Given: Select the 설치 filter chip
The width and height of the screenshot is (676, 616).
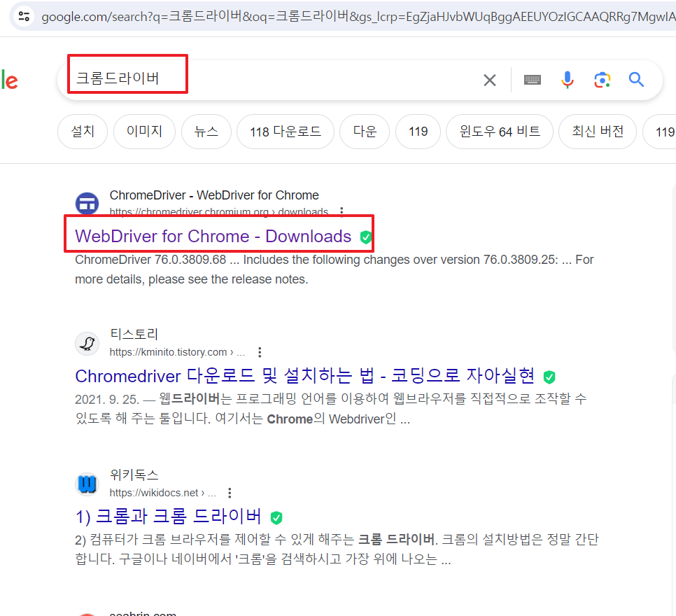Looking at the screenshot, I should [x=83, y=132].
